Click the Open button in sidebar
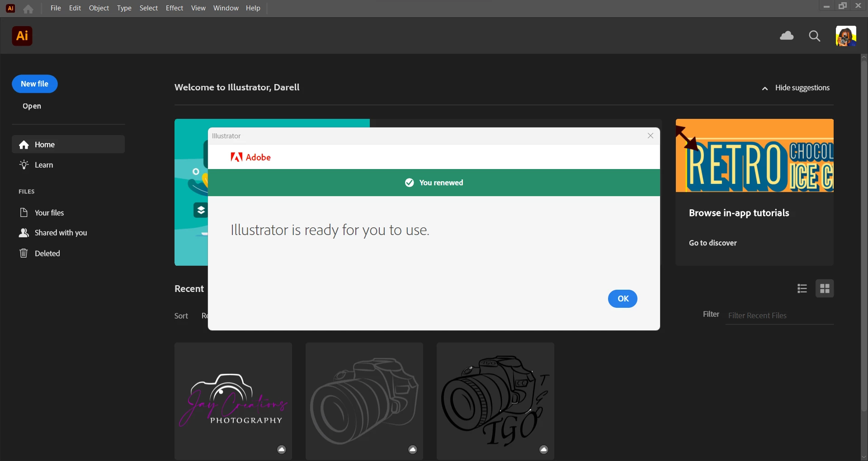This screenshot has height=461, width=868. pyautogui.click(x=32, y=106)
